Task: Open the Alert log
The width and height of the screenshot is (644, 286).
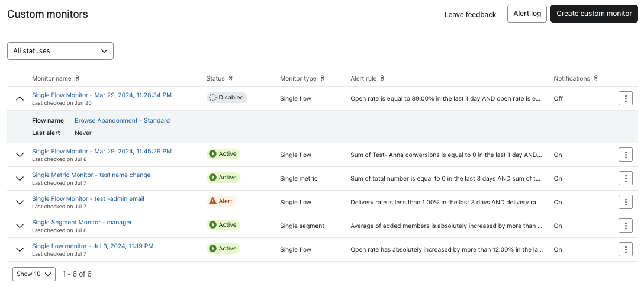Action: (x=527, y=14)
